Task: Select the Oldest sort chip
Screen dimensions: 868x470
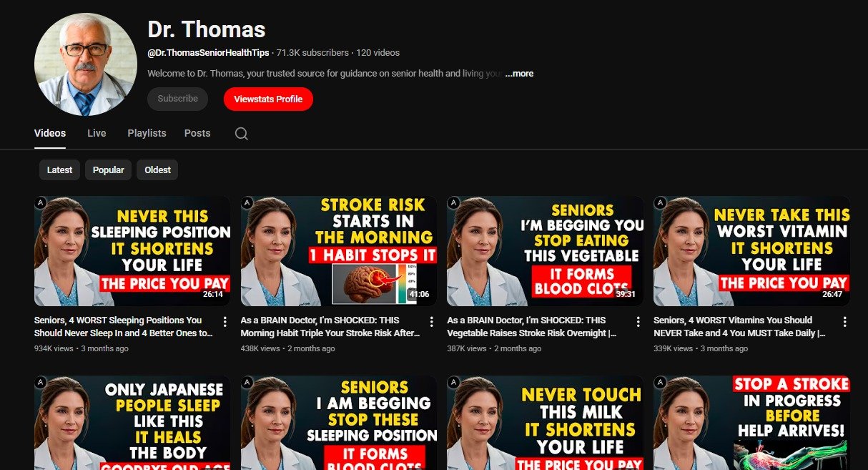Action: 157,170
